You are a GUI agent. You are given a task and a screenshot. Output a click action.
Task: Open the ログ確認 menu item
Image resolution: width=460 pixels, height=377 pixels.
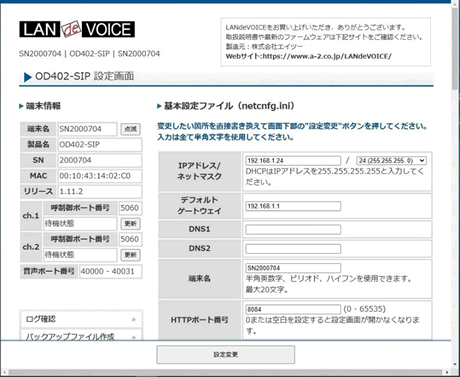click(x=81, y=319)
